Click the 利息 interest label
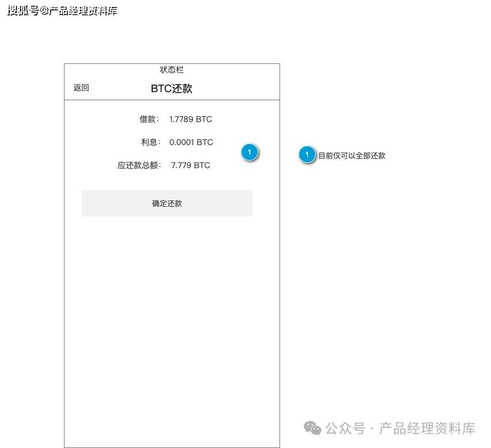Screen dimensions: 491x448 coord(150,142)
